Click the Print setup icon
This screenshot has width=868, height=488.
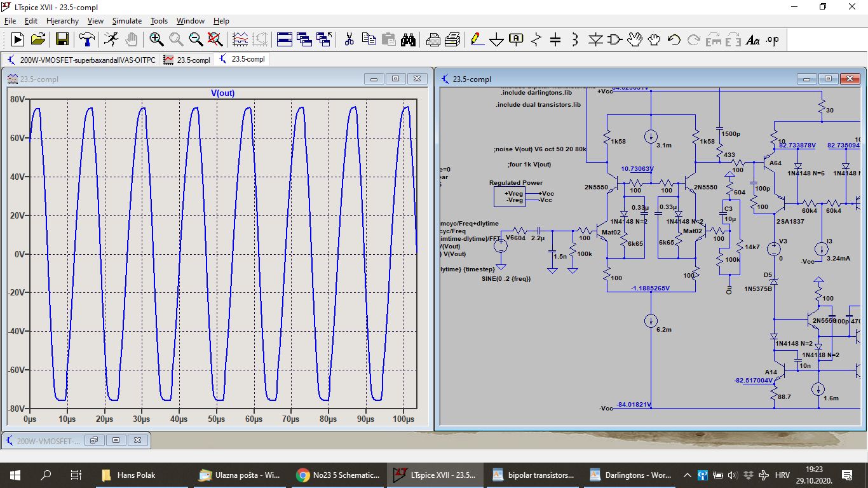(433, 39)
